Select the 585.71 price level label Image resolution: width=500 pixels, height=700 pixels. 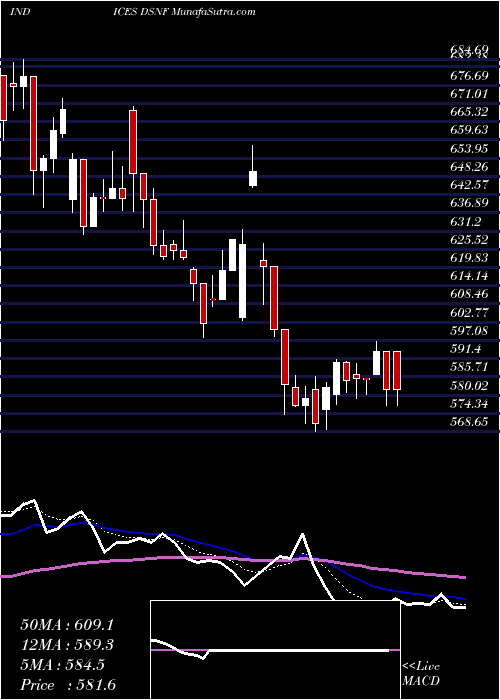coord(469,367)
